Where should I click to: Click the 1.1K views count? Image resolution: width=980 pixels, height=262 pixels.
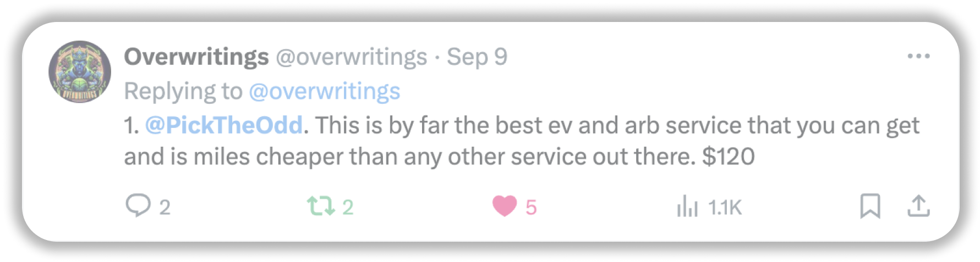pos(725,208)
